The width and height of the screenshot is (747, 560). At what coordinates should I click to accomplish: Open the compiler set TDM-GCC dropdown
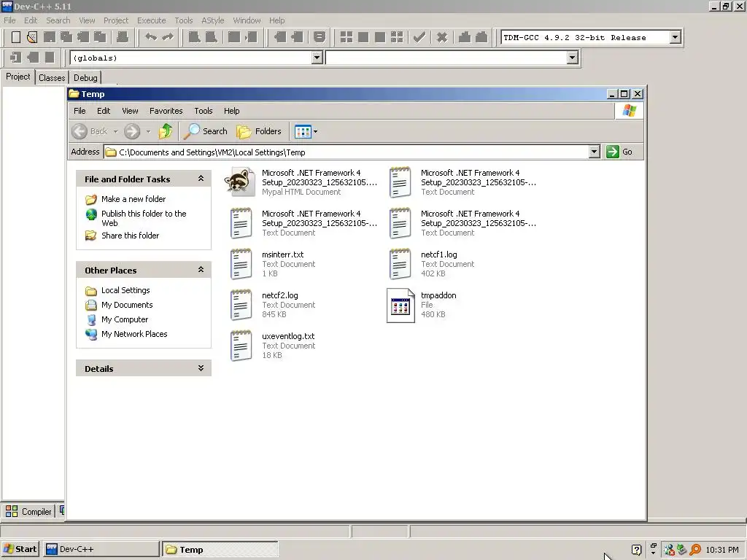tap(675, 37)
